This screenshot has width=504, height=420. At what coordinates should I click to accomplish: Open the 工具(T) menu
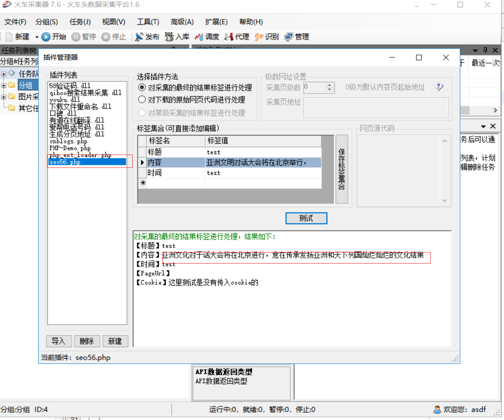pyautogui.click(x=148, y=22)
